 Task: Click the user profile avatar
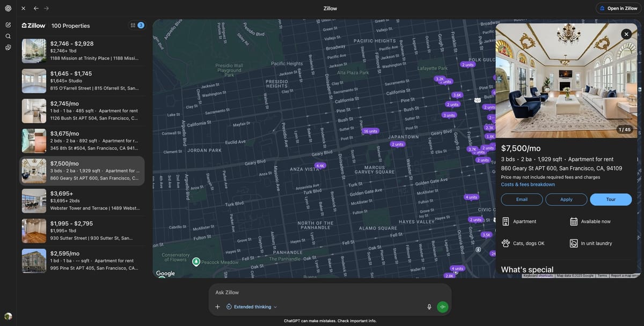[x=8, y=316]
